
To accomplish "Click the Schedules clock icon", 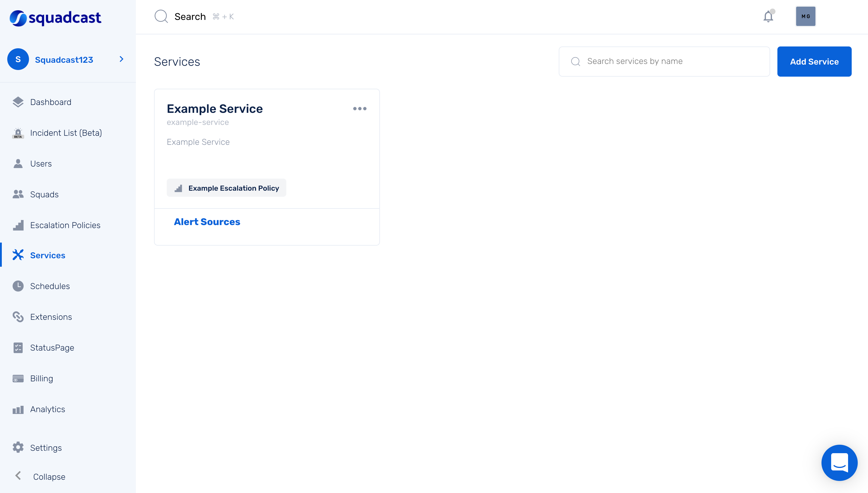I will point(18,286).
